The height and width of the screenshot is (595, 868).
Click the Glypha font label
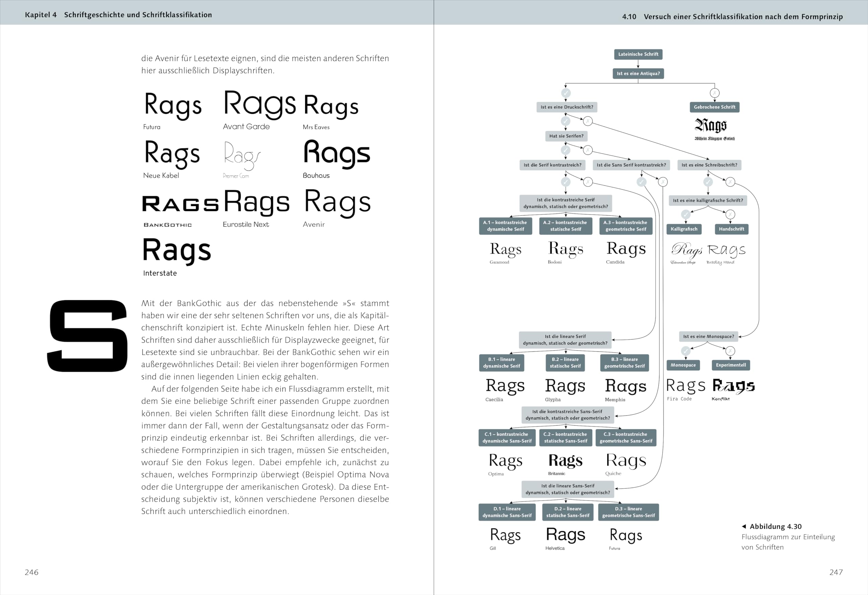click(552, 399)
